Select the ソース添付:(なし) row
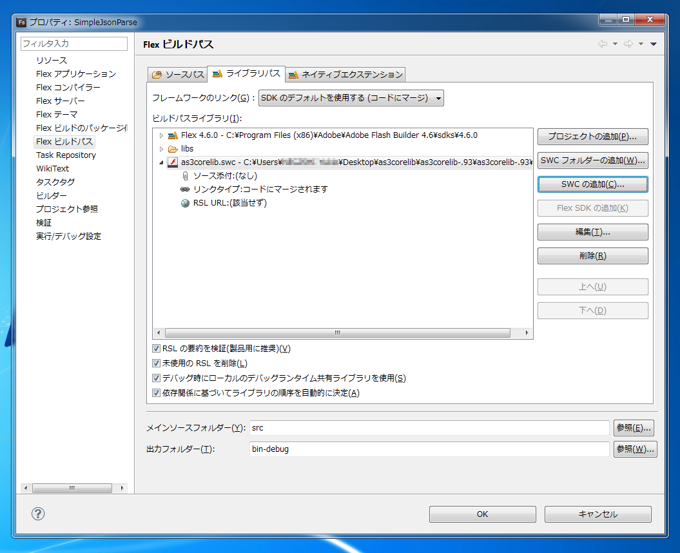 coord(225,176)
